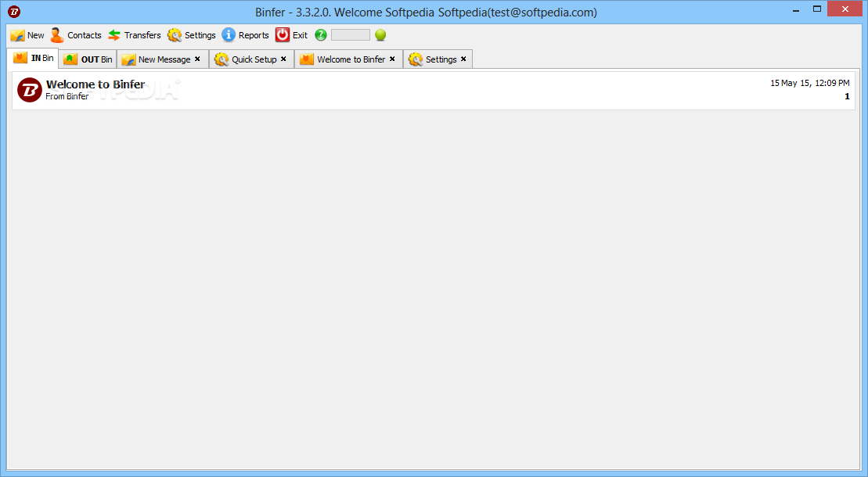This screenshot has height=477, width=868.
Task: Click the IN Bin tab envelope icon
Action: coord(20,58)
